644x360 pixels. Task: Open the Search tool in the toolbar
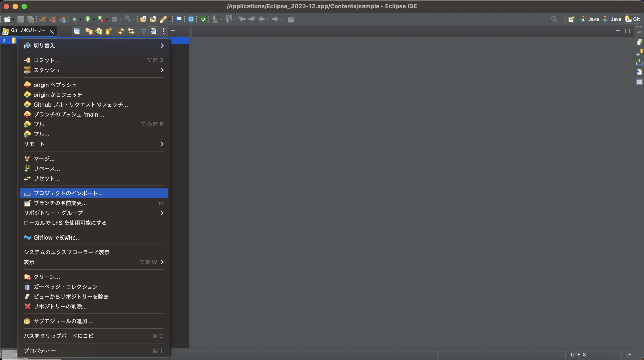pyautogui.click(x=554, y=19)
